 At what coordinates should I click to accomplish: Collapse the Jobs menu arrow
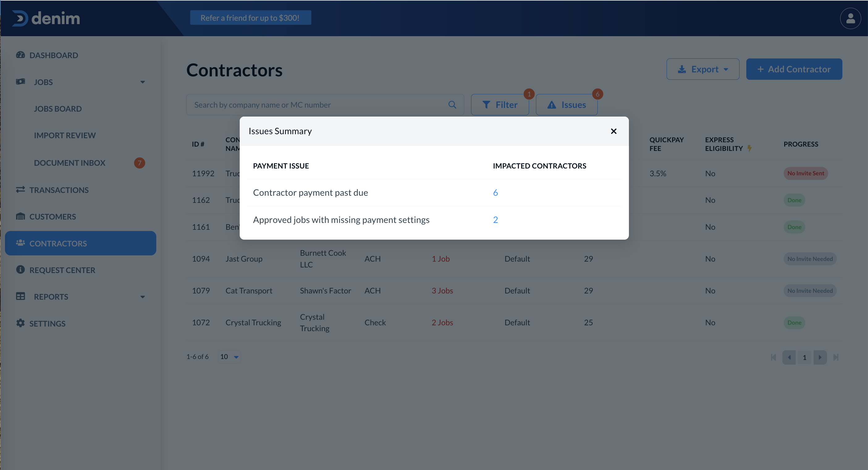click(x=142, y=82)
